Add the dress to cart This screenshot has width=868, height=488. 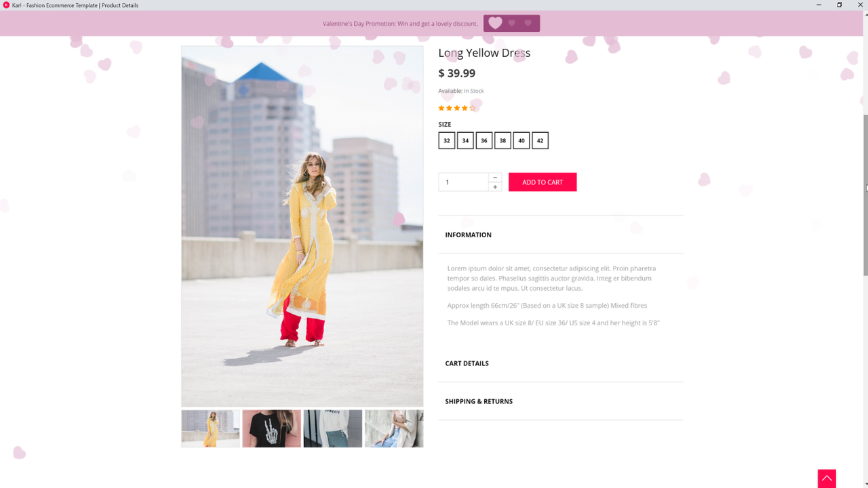[x=542, y=182]
